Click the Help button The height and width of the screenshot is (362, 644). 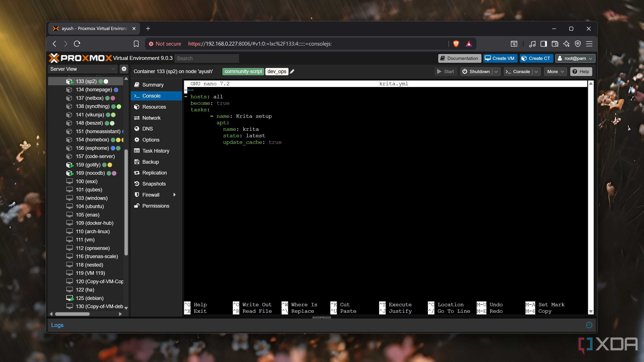point(581,71)
